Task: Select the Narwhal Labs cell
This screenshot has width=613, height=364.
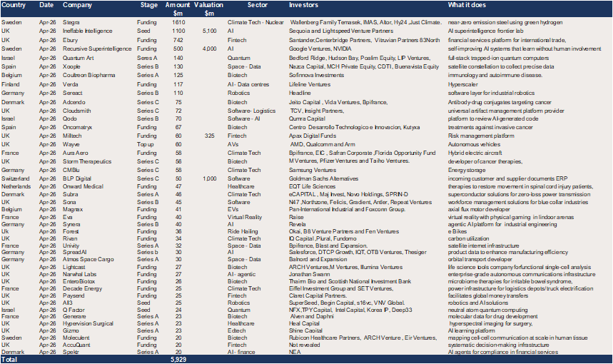Action: [80, 274]
